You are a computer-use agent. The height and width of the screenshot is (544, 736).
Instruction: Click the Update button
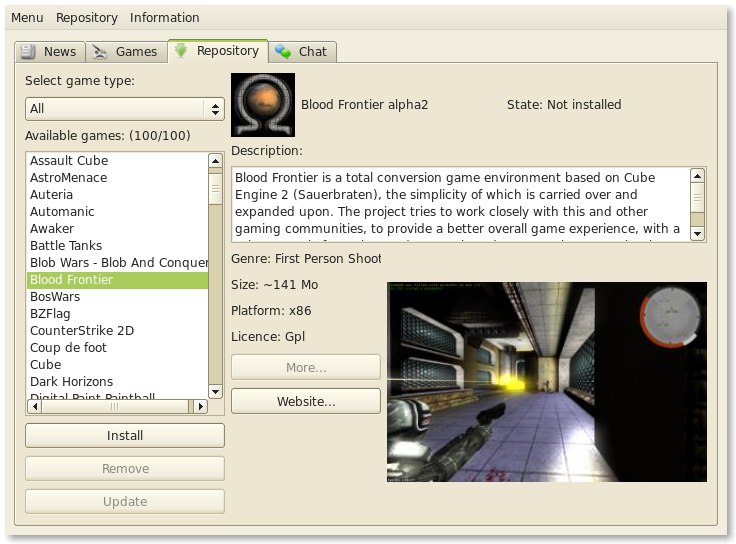coord(125,501)
